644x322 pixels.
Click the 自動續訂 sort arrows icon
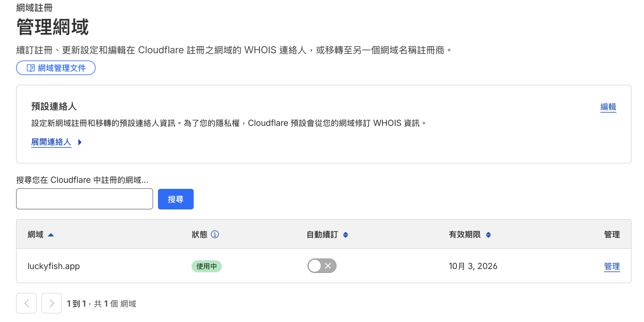(346, 235)
